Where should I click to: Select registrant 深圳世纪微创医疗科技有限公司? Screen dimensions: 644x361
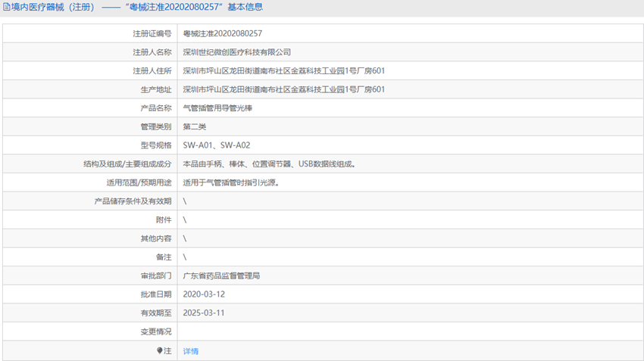(x=236, y=52)
